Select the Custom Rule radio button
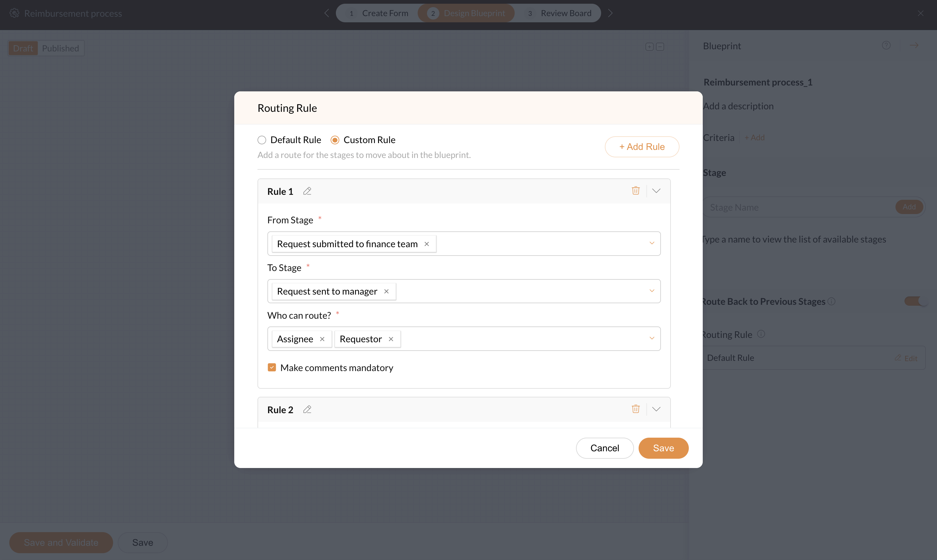 (335, 140)
